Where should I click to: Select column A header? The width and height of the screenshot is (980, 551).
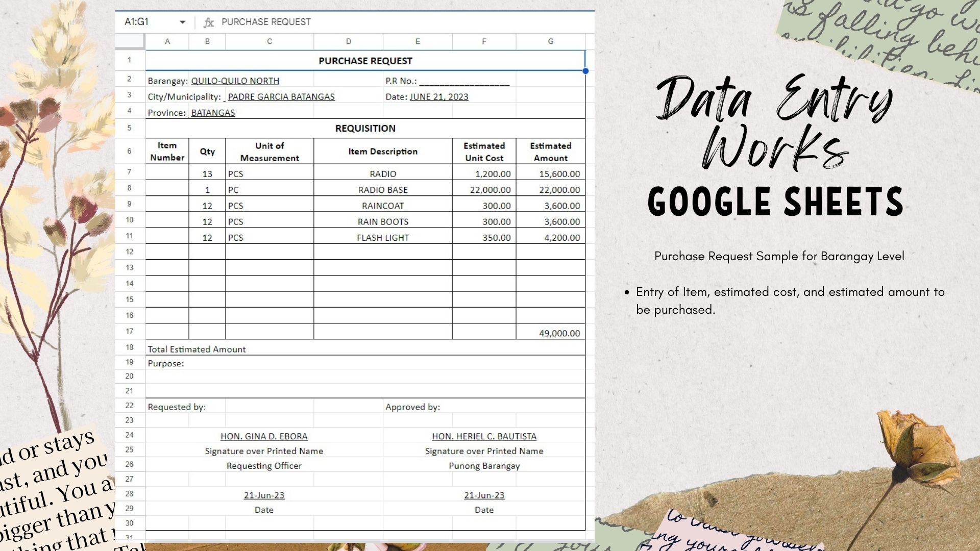pyautogui.click(x=167, y=41)
